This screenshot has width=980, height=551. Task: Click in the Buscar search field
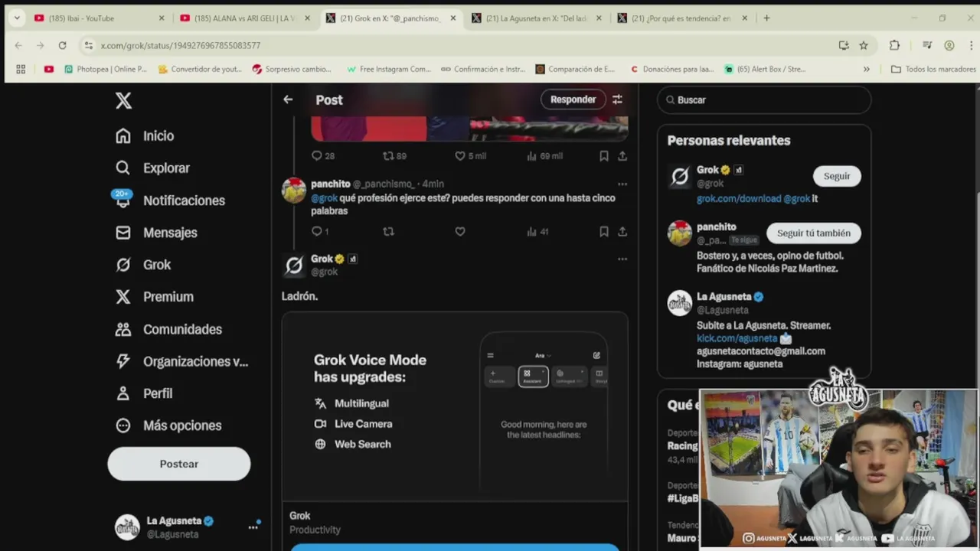pos(764,99)
